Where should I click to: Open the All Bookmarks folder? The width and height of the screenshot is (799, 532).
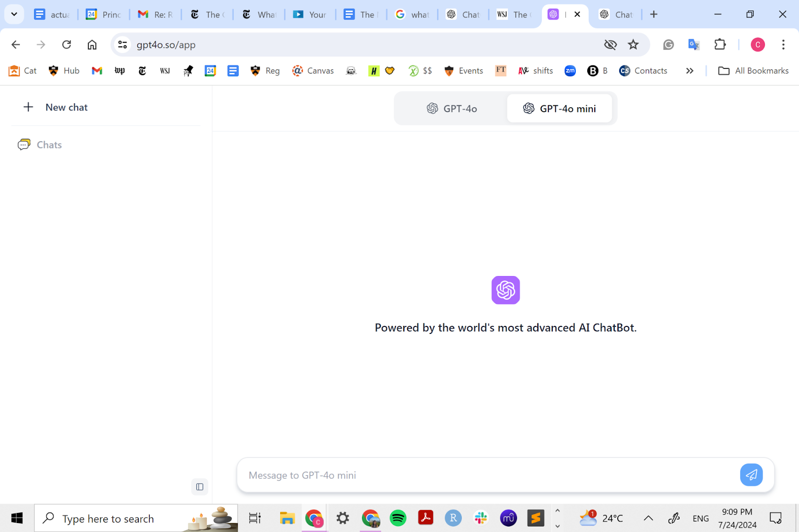[754, 71]
